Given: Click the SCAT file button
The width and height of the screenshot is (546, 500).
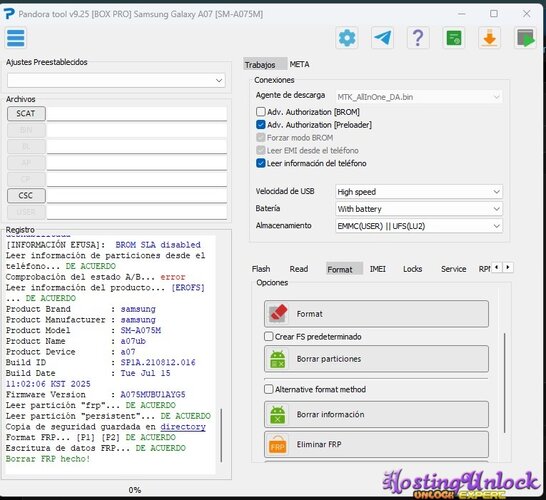Looking at the screenshot, I should (26, 114).
